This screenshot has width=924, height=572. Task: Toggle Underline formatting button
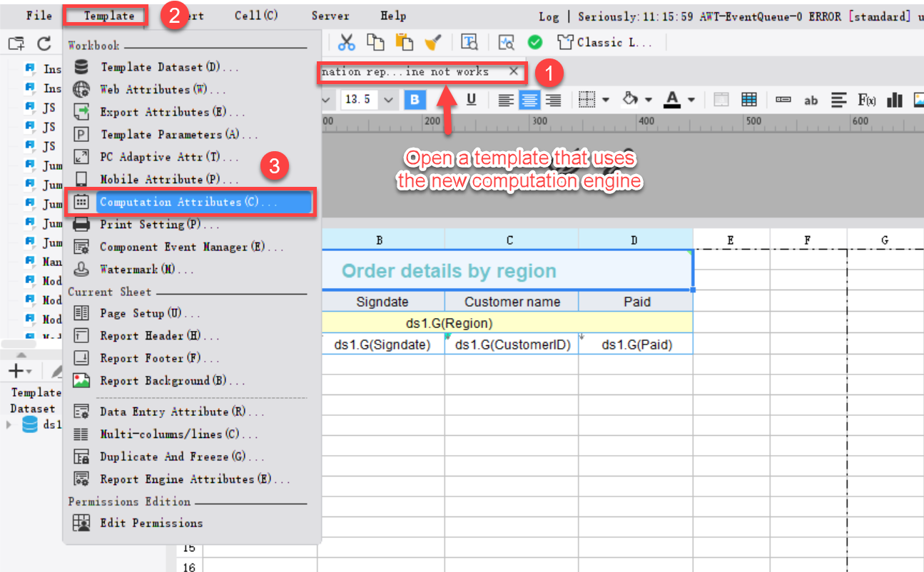pyautogui.click(x=471, y=100)
